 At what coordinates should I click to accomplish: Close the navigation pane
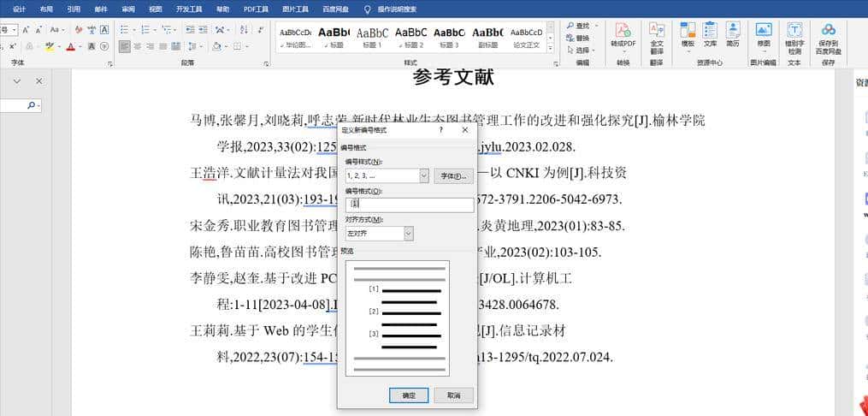[x=38, y=81]
